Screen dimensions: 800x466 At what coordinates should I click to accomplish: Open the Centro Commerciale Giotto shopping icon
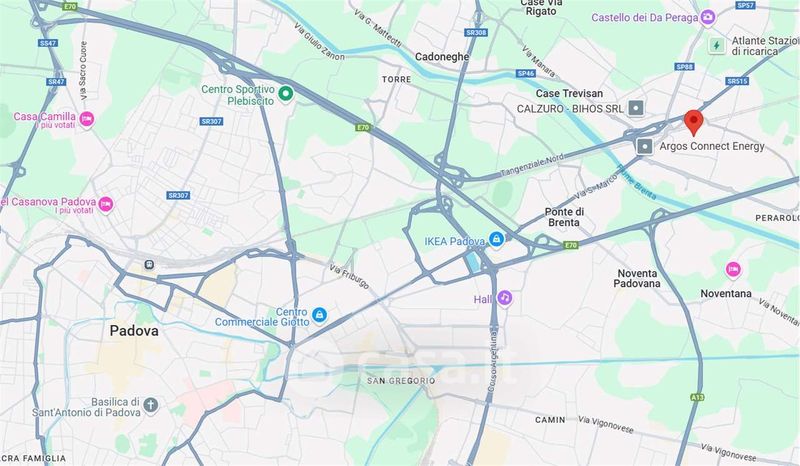coord(319,315)
